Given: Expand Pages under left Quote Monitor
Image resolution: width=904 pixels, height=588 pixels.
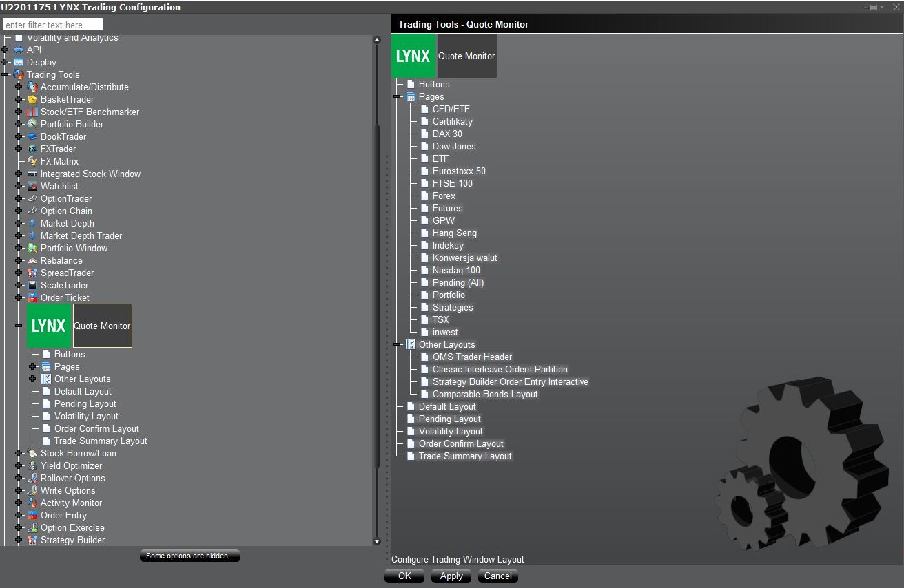Looking at the screenshot, I should 32,366.
